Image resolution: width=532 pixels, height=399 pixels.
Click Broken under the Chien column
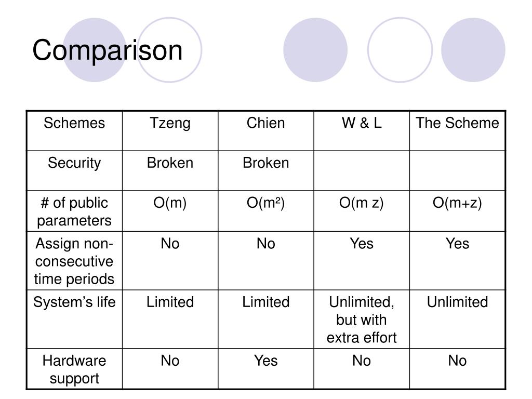pyautogui.click(x=265, y=163)
